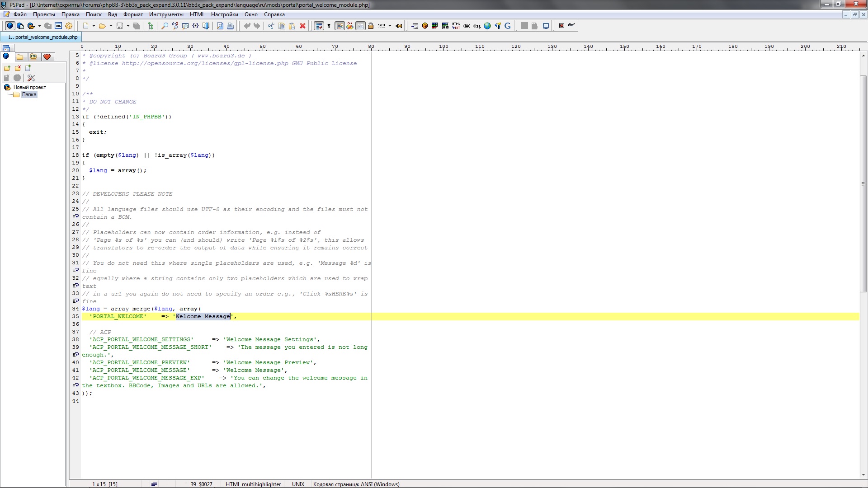Viewport: 868px width, 488px height.
Task: Toggle word wrap toolbar button
Action: pyautogui.click(x=319, y=26)
